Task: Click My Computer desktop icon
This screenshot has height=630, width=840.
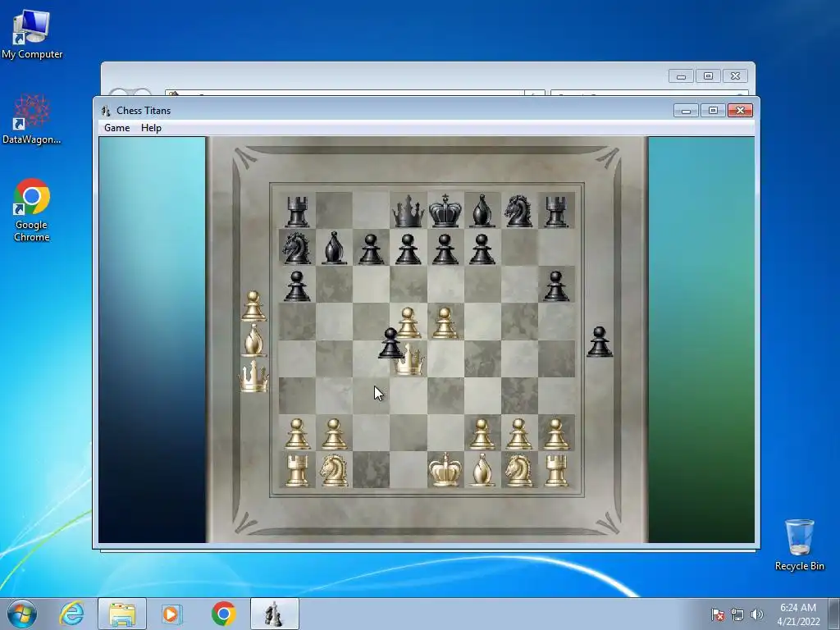Action: pyautogui.click(x=32, y=34)
